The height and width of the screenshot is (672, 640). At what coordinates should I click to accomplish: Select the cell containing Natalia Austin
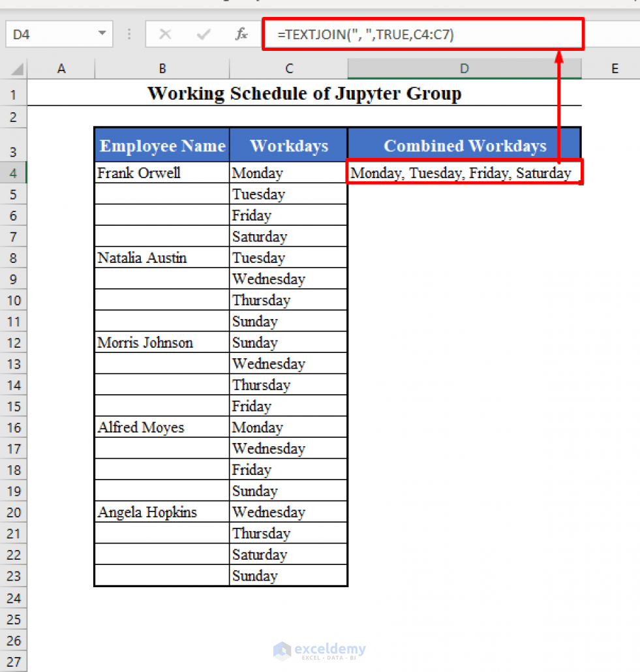pos(162,257)
